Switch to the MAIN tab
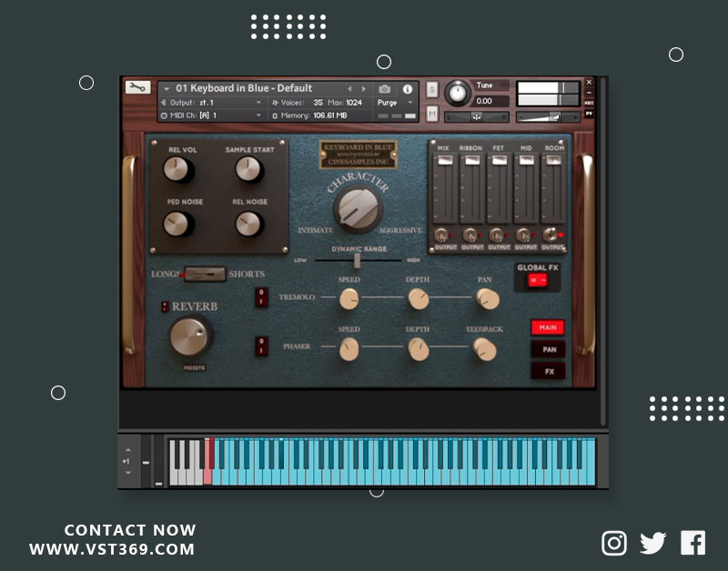Image resolution: width=728 pixels, height=571 pixels. [x=548, y=327]
